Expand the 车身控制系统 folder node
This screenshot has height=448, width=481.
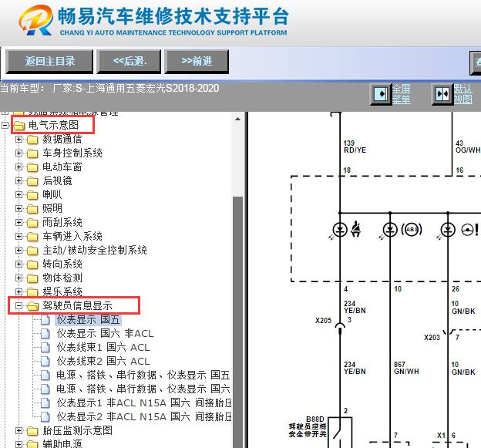tap(18, 153)
